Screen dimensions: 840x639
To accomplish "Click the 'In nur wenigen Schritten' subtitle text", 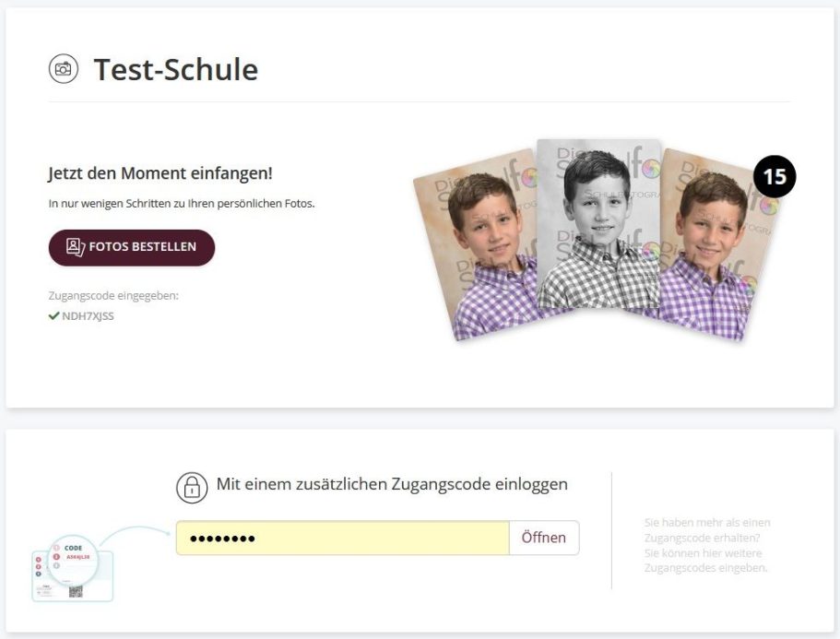I will [x=181, y=203].
